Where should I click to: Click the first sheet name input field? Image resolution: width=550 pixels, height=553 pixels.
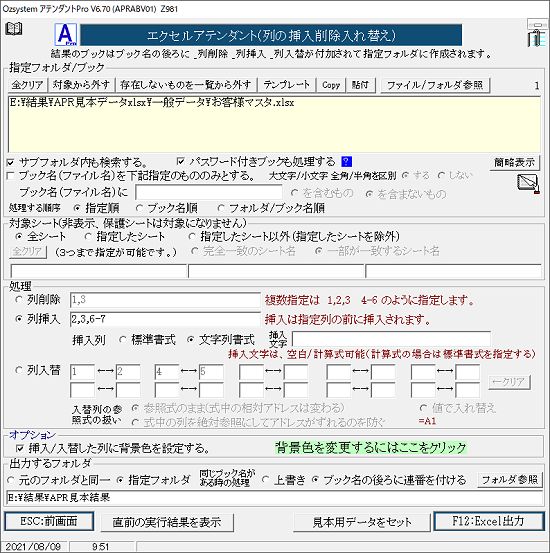click(99, 271)
